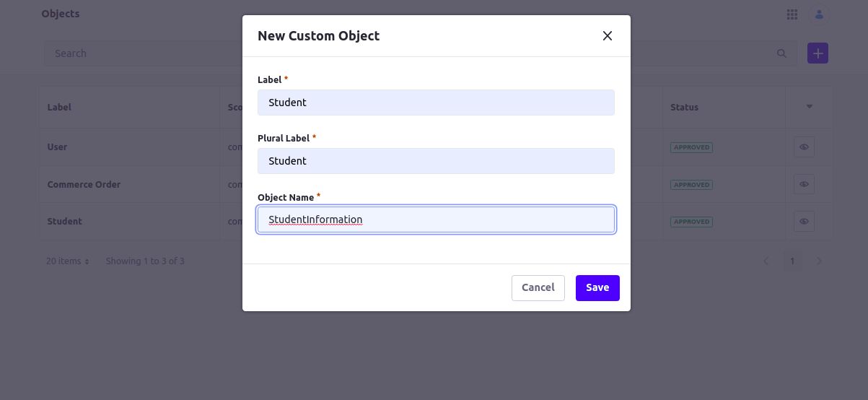Open the user account avatar
This screenshot has width=868, height=400.
point(819,14)
